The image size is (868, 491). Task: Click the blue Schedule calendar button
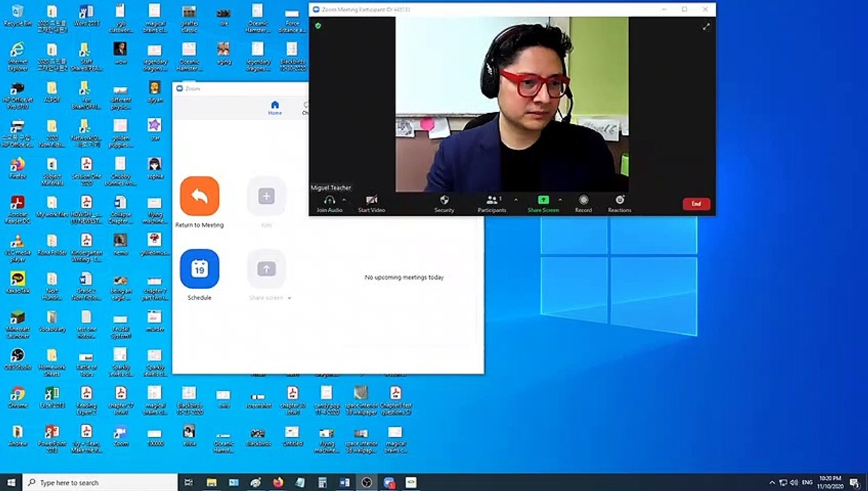[199, 269]
